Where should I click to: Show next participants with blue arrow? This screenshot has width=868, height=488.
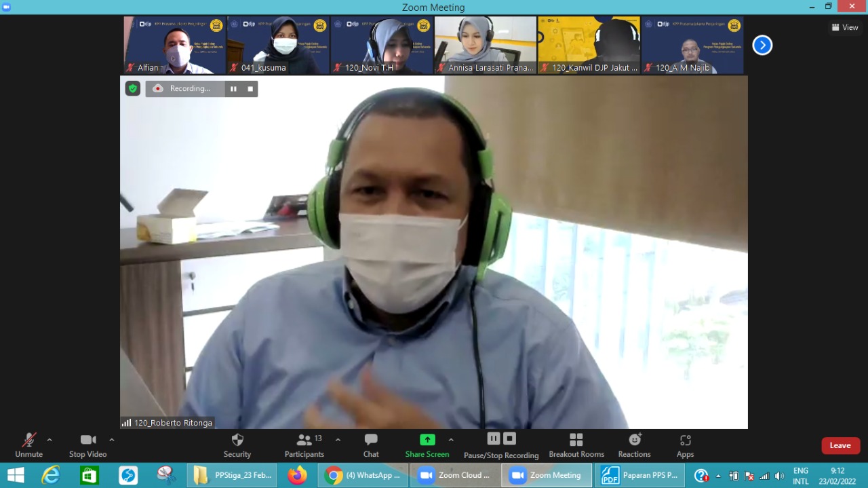click(762, 45)
